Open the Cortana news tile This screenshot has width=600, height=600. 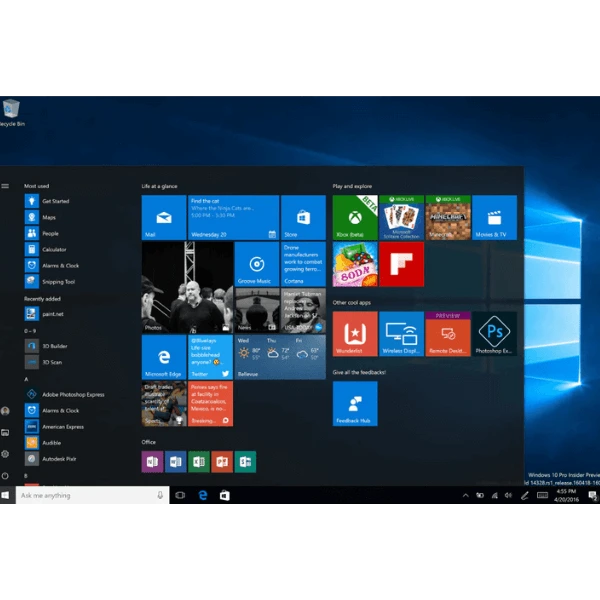(303, 264)
